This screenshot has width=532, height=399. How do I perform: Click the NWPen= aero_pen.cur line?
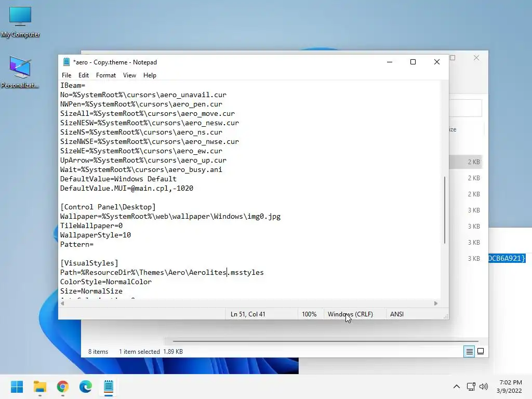coord(141,104)
